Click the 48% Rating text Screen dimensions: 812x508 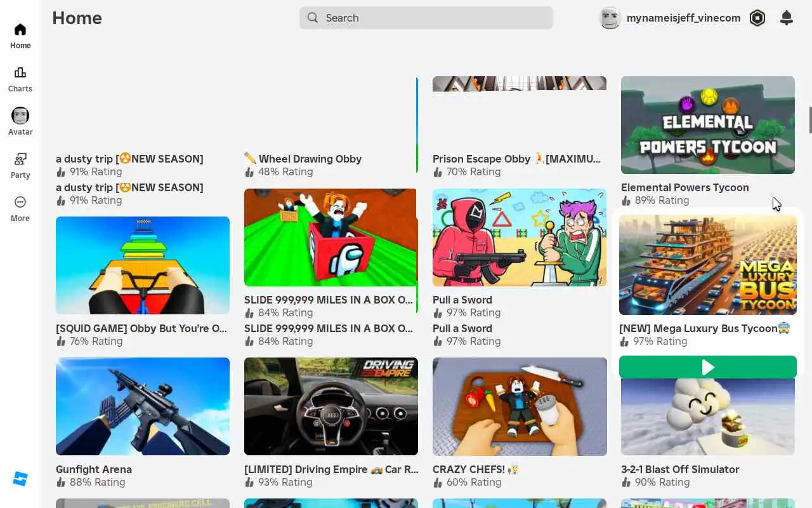285,171
